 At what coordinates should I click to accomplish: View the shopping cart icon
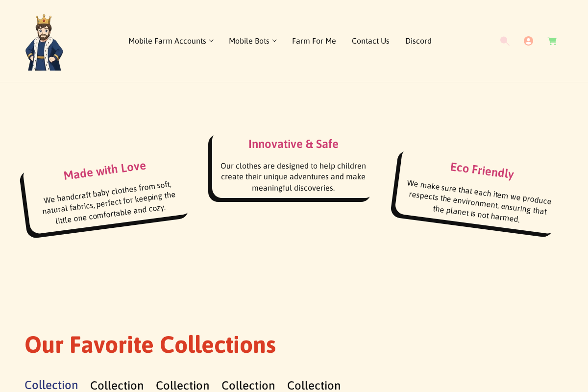(x=551, y=41)
